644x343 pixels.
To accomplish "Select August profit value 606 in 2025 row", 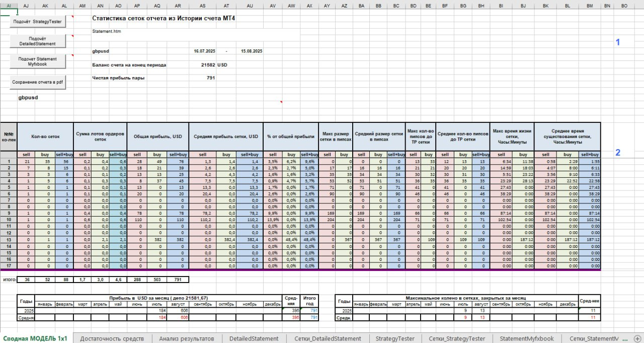I will coord(178,311).
